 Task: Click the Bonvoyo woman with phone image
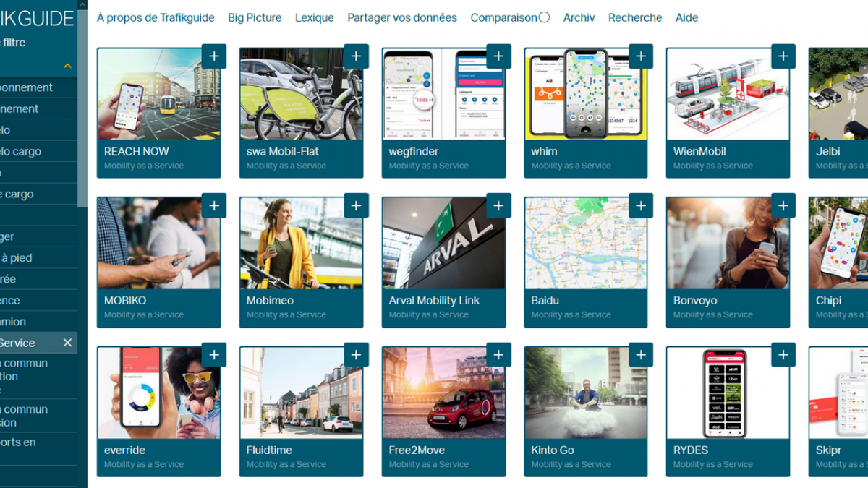coord(728,243)
